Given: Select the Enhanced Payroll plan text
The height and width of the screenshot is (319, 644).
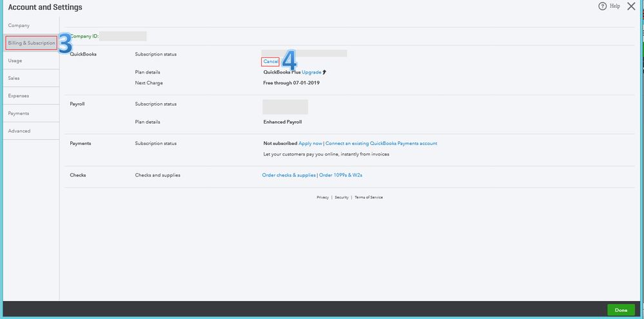Looking at the screenshot, I should tap(282, 122).
